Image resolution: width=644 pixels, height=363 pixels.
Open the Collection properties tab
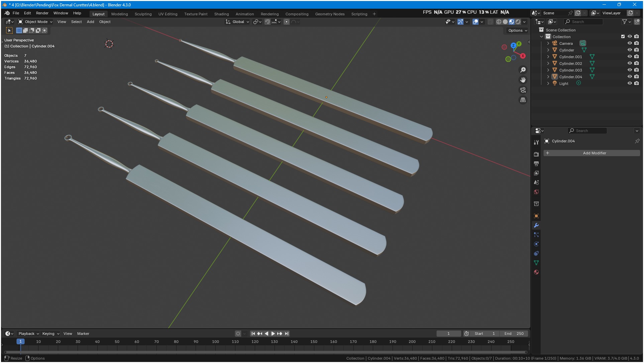(x=536, y=204)
